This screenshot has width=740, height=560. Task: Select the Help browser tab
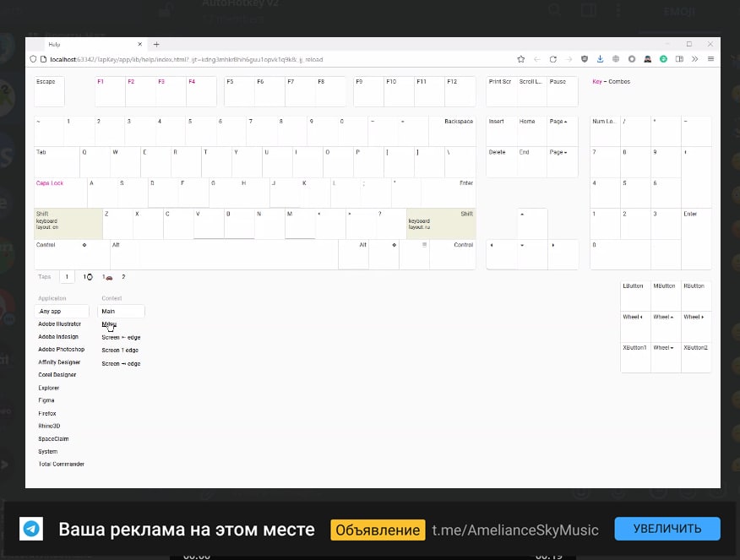coord(95,45)
